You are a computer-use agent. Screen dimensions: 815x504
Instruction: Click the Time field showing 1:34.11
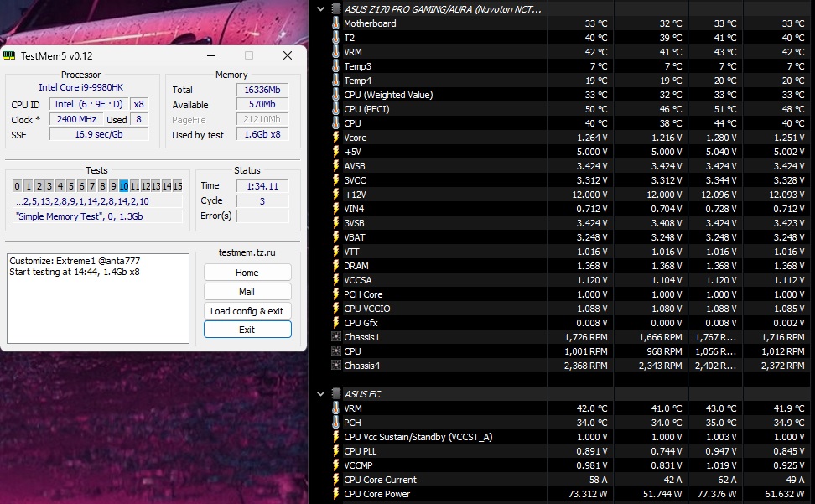click(x=262, y=186)
